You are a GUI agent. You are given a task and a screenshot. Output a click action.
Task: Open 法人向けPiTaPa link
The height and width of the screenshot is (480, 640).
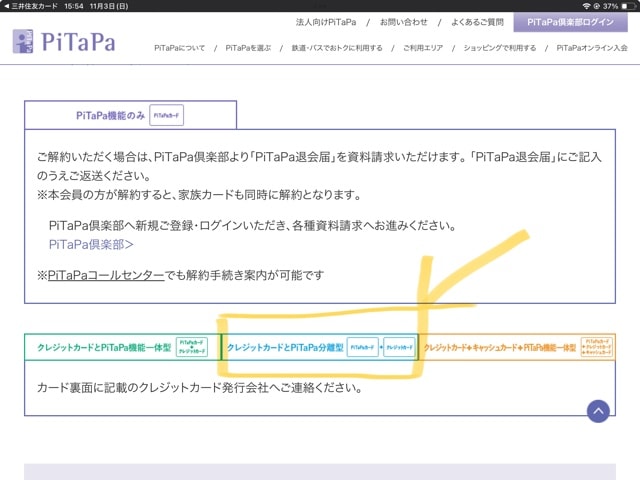[x=326, y=22]
